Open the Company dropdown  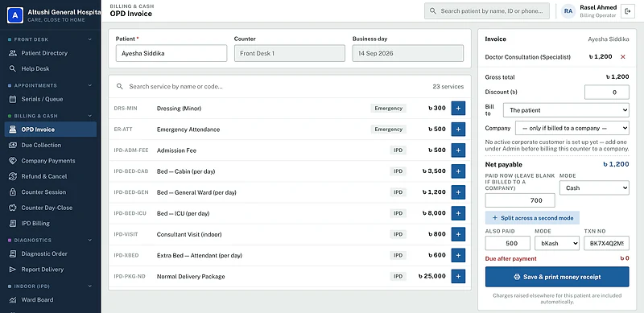pos(572,128)
